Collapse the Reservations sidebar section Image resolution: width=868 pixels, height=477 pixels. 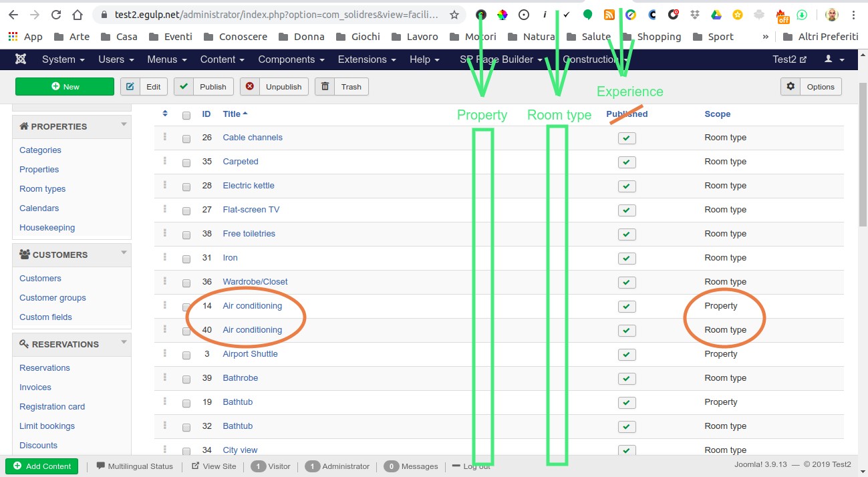click(x=124, y=342)
